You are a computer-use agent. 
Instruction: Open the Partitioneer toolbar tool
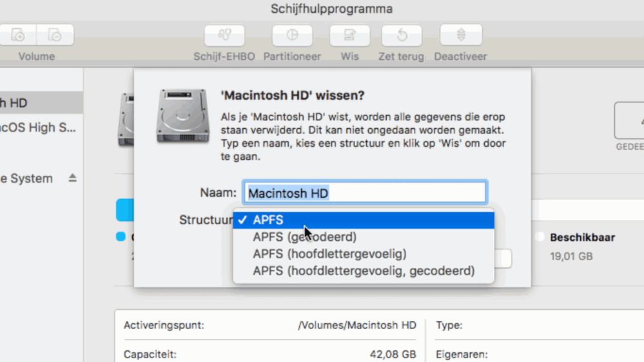coord(292,35)
